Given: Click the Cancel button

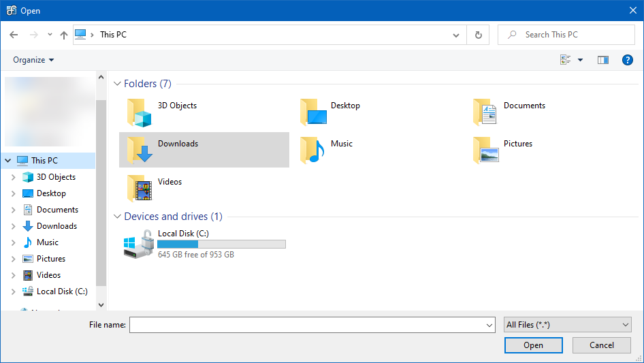Looking at the screenshot, I should pos(602,345).
